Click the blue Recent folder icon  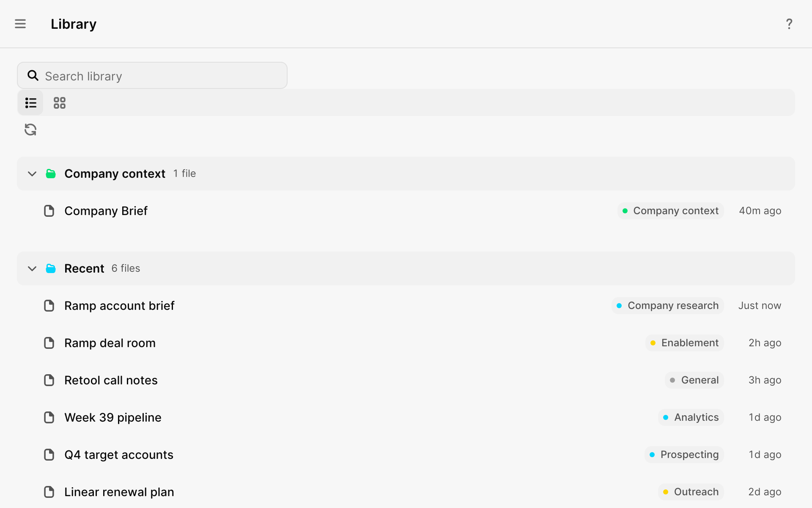click(x=51, y=268)
